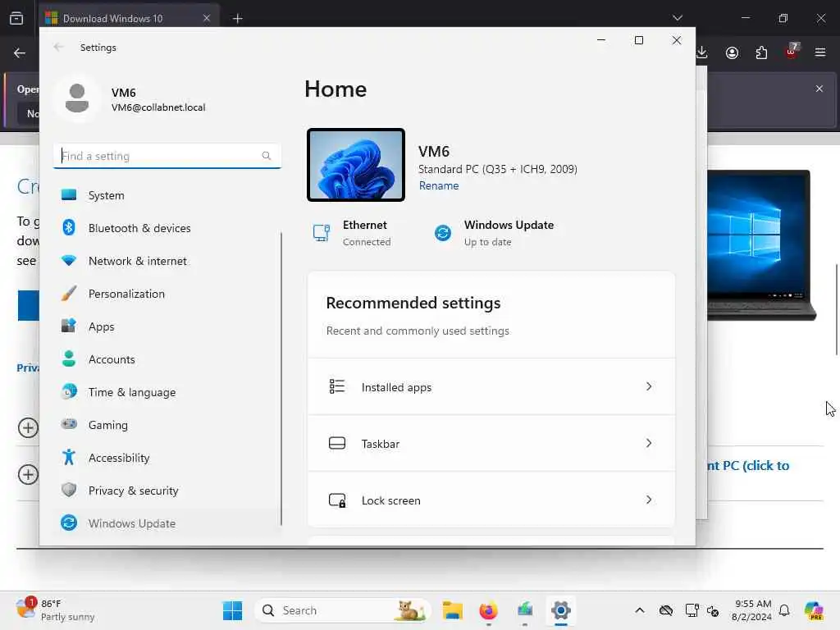This screenshot has width=840, height=630.
Task: Click the desktop wallpaper thumbnail for VM6
Action: (x=356, y=165)
